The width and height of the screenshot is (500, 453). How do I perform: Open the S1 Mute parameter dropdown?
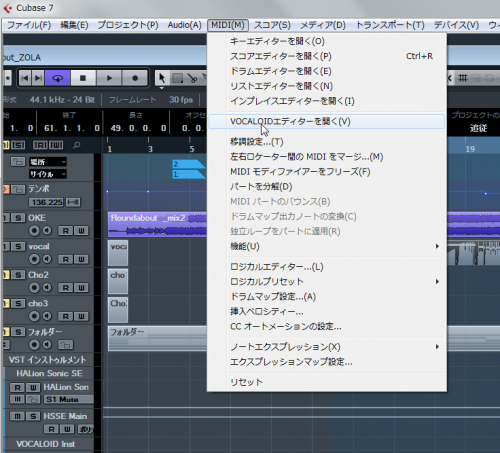pyautogui.click(x=68, y=399)
